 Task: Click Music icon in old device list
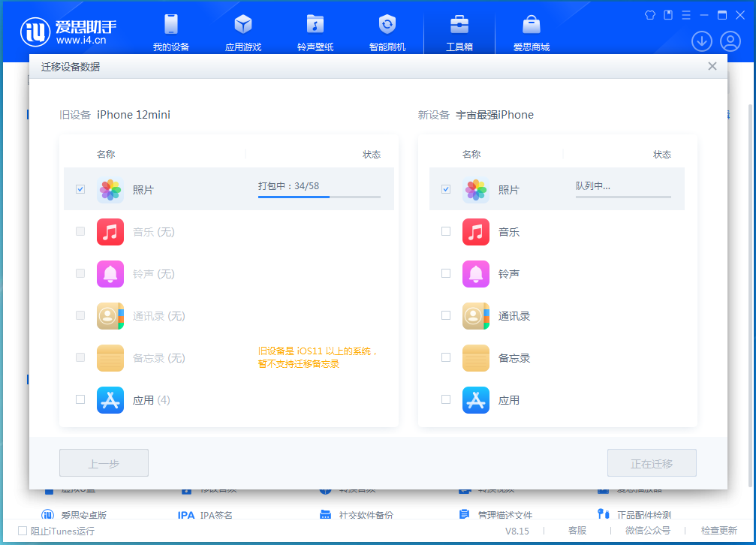[x=110, y=232]
